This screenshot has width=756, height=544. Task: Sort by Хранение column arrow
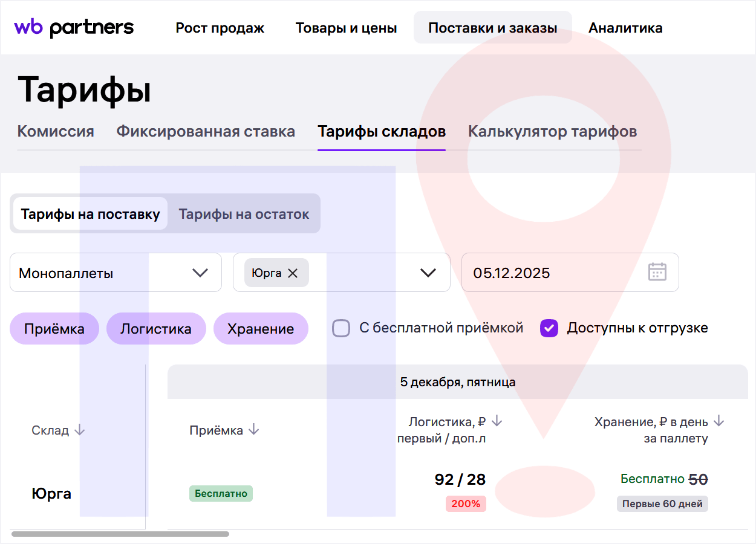(x=719, y=421)
